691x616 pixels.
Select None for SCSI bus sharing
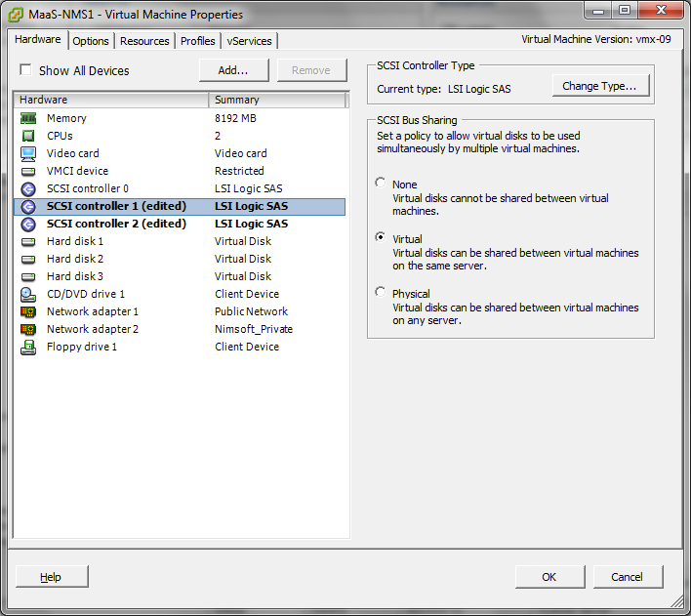pos(381,183)
